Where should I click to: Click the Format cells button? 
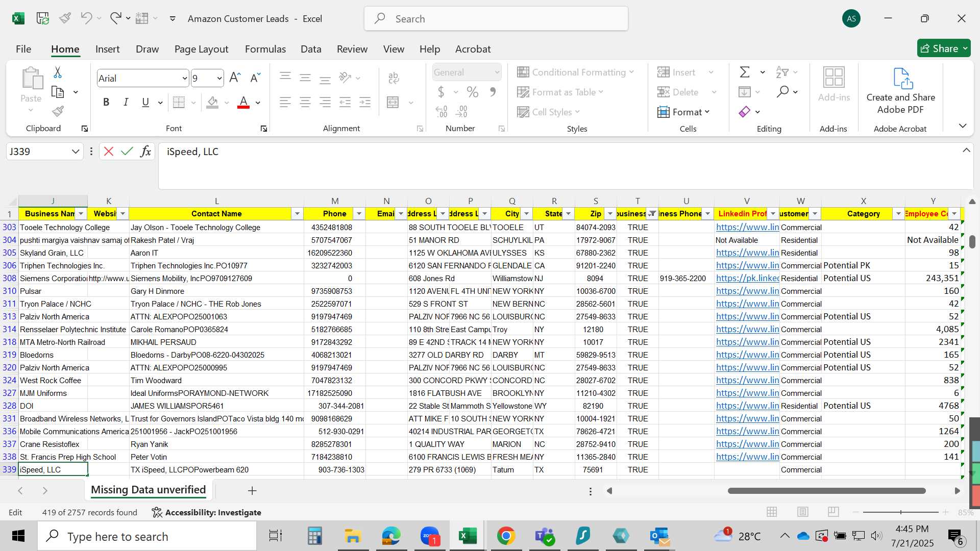(x=684, y=112)
